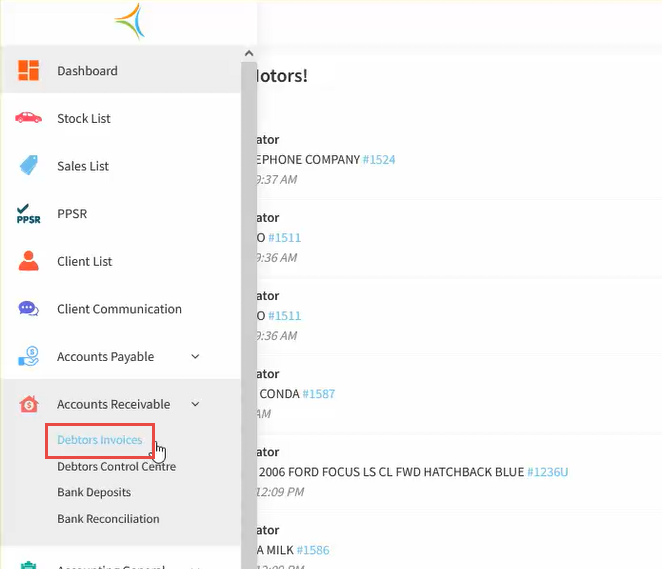
Task: Select Bank Deposits submenu item
Action: pos(94,492)
